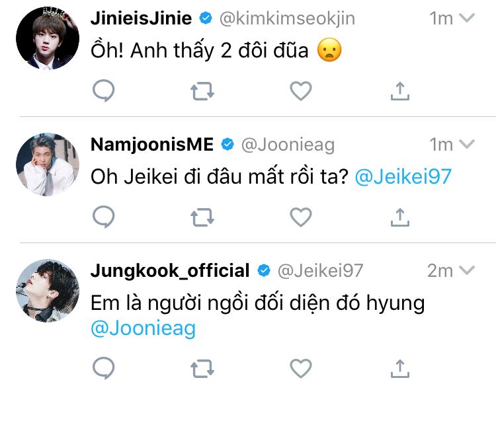496x448 pixels.
Task: Retweet Jungkook_official's tweet
Action: (x=202, y=368)
